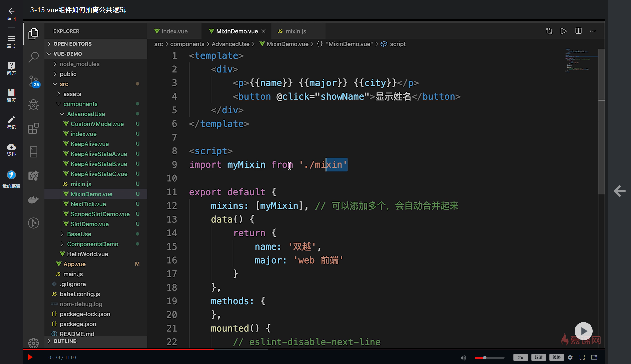
Task: Select the MixinDemo.vue editor tab
Action: coord(236,31)
